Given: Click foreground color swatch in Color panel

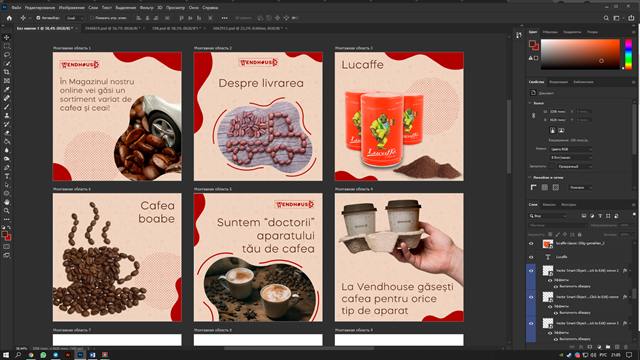Looking at the screenshot, I should pyautogui.click(x=532, y=43).
